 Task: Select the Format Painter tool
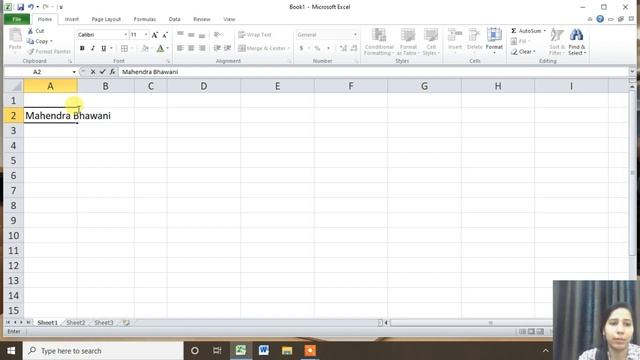coord(49,51)
